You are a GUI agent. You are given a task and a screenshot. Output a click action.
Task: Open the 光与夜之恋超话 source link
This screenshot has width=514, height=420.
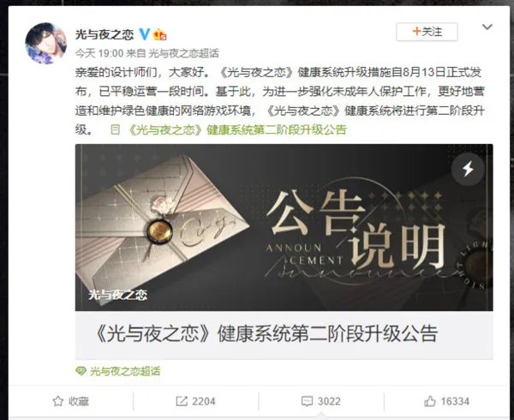(x=183, y=53)
